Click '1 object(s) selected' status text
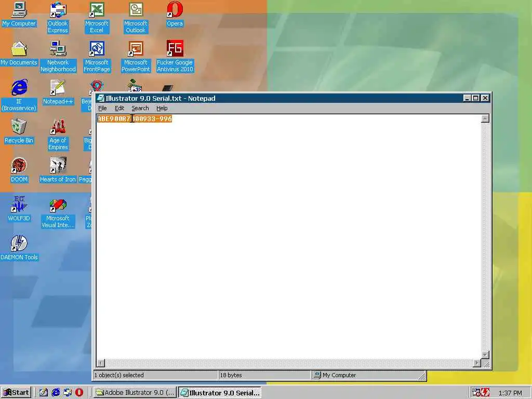The width and height of the screenshot is (532, 399). tap(119, 375)
